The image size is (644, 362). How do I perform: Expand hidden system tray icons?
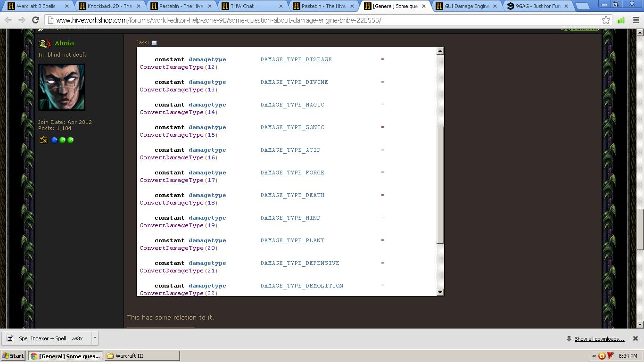pyautogui.click(x=594, y=356)
